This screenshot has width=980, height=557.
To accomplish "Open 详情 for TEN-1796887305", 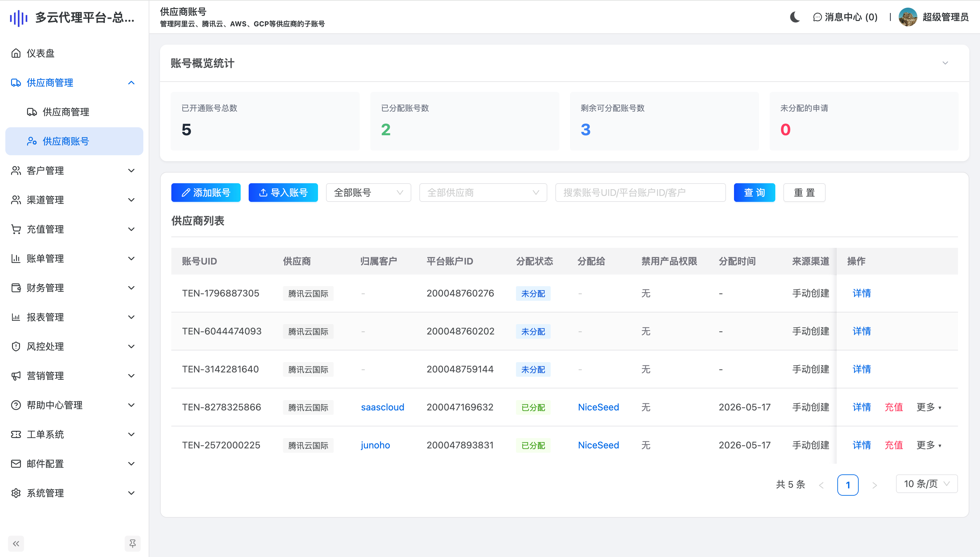I will [x=862, y=293].
